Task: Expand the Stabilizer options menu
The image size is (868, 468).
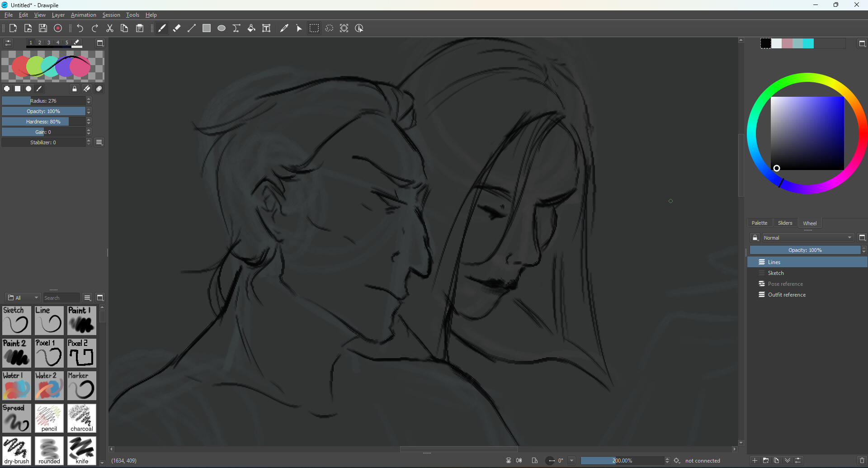Action: click(x=99, y=142)
